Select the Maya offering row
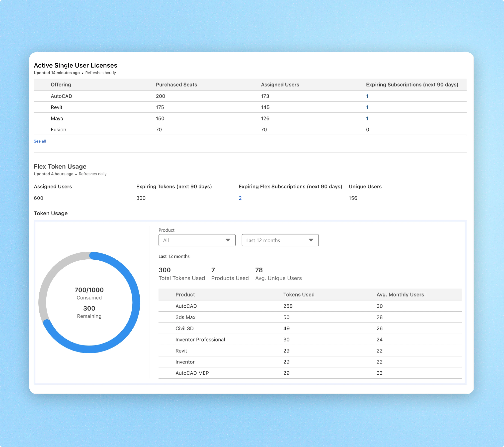 (250, 118)
